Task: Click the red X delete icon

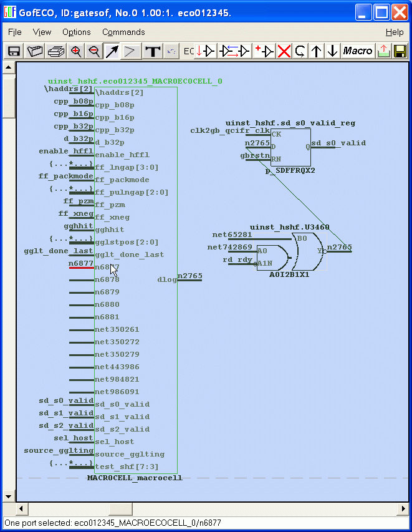Action: coord(284,51)
